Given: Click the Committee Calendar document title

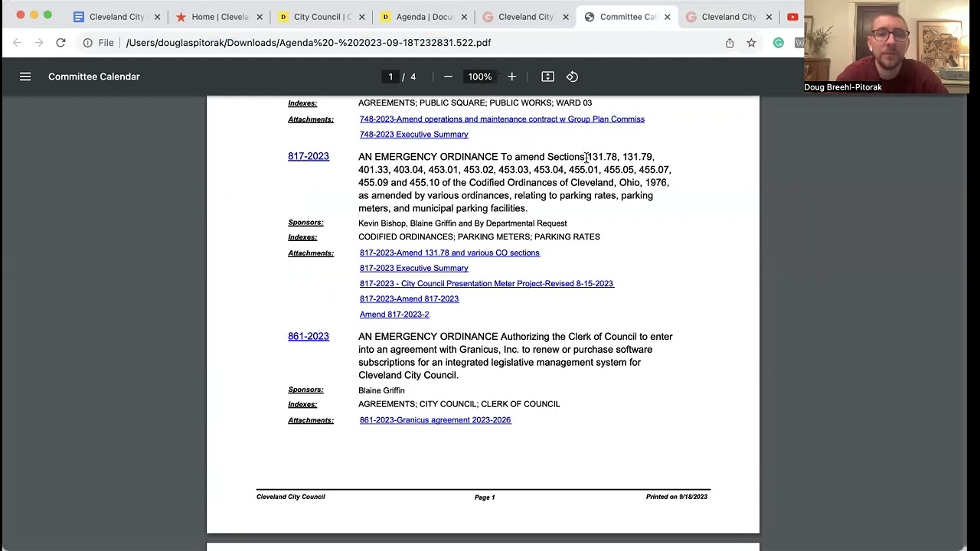Looking at the screenshot, I should pos(94,77).
